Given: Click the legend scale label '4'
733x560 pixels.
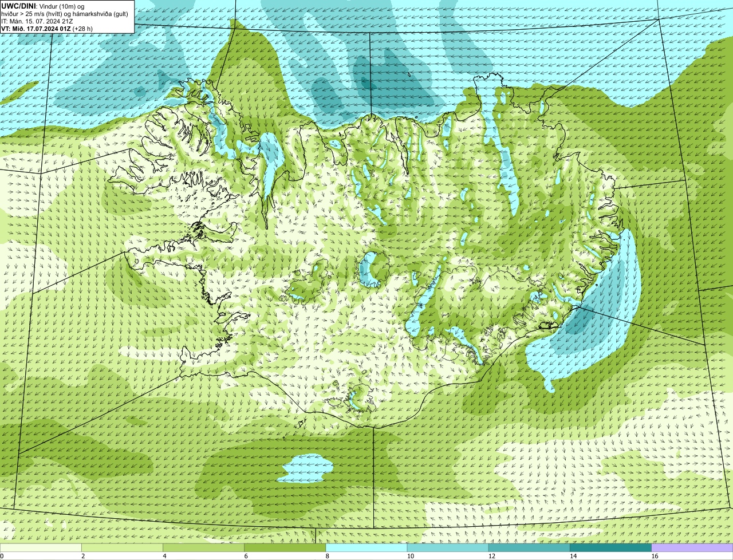Looking at the screenshot, I should pyautogui.click(x=164, y=556).
